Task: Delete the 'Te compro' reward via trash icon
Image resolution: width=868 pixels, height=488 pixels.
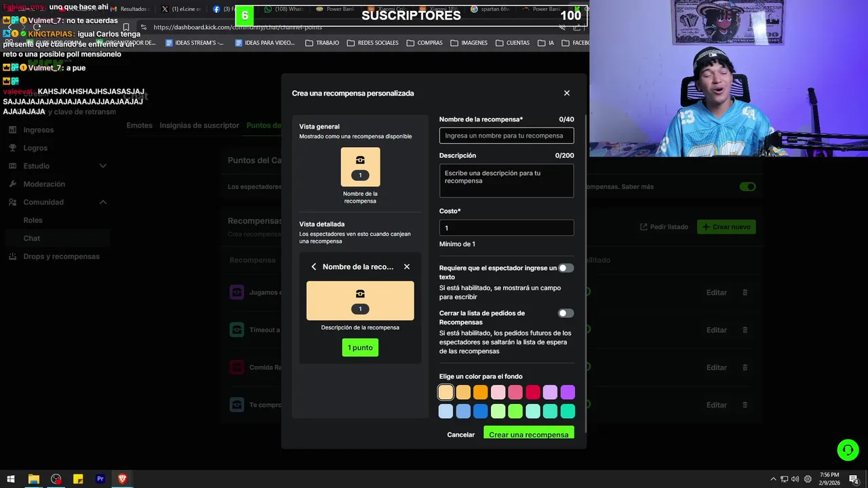Action: [745, 405]
